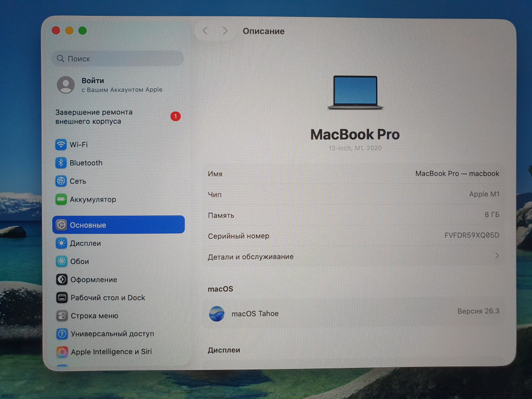Close the window with red button

tap(56, 30)
